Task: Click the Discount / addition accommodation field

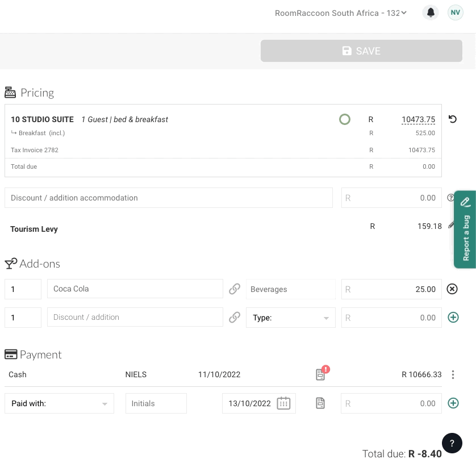Action: (x=169, y=198)
